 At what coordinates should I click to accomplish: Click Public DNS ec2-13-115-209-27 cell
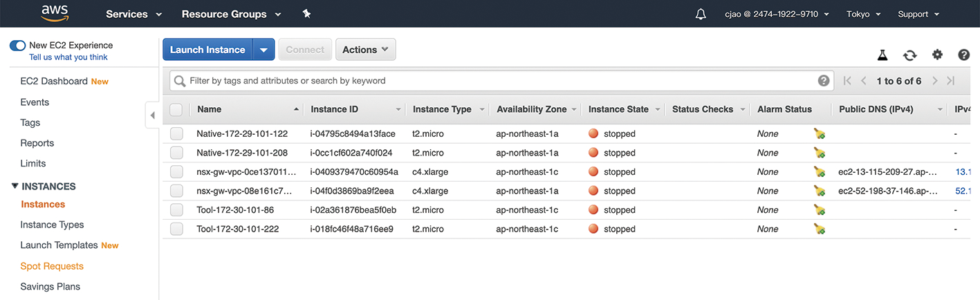pyautogui.click(x=887, y=172)
